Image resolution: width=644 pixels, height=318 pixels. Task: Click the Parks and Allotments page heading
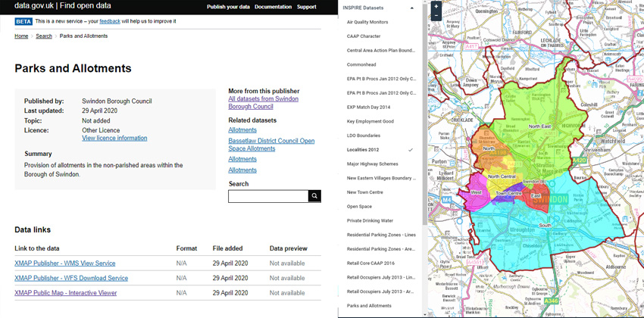tap(73, 68)
